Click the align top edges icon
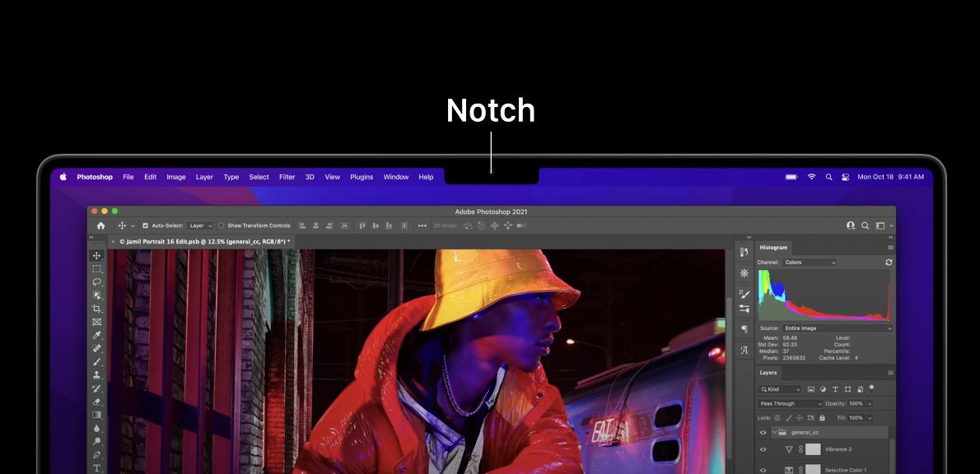This screenshot has height=474, width=980. [362, 225]
